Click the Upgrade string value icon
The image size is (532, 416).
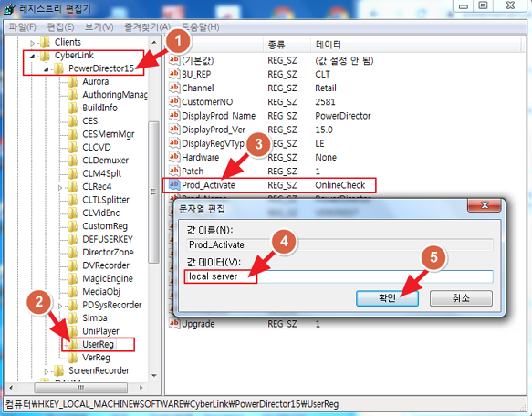(x=174, y=323)
